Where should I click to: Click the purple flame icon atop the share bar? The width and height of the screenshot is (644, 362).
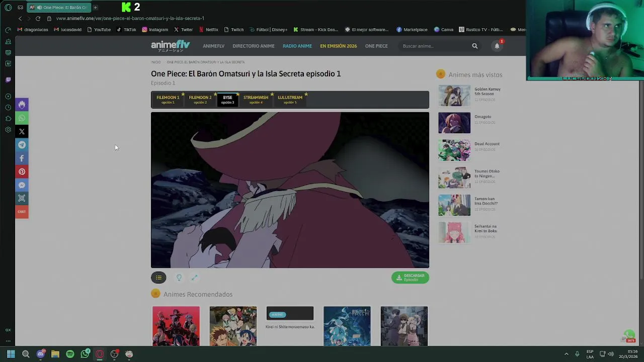[x=22, y=105]
